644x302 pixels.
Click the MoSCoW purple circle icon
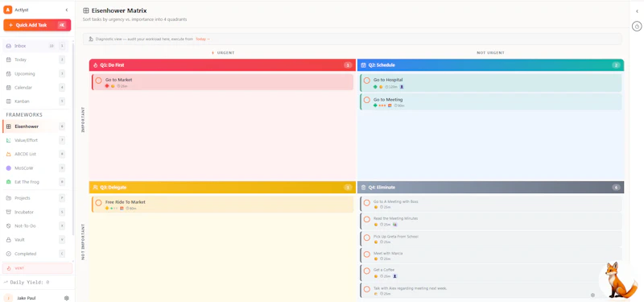pos(9,168)
